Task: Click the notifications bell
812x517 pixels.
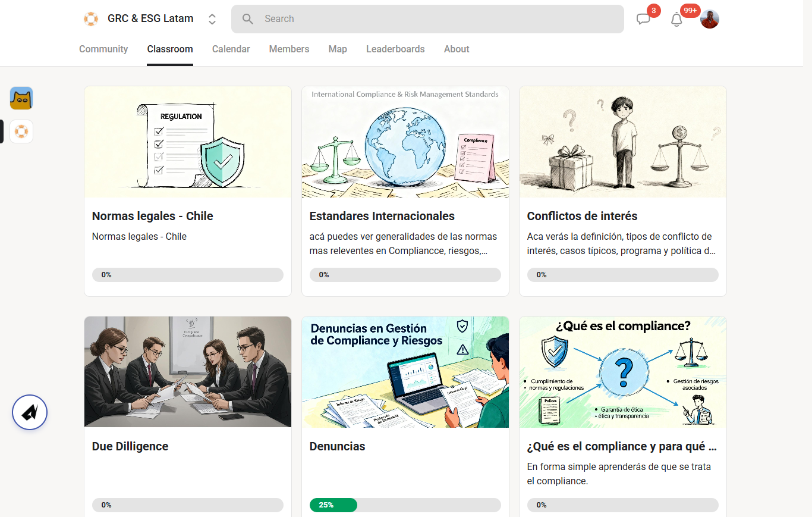Action: coord(676,20)
